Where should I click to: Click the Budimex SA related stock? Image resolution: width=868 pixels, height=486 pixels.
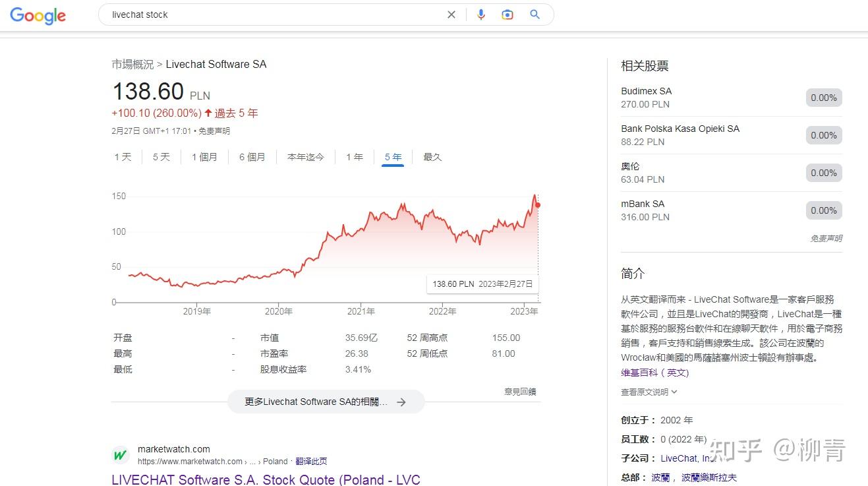pos(647,91)
